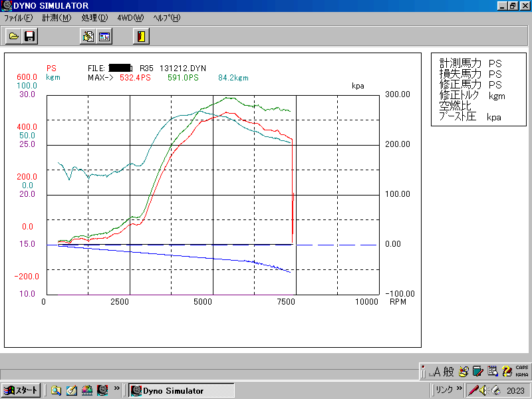Click the スタート start button
This screenshot has height=399, width=532.
pos(21,390)
